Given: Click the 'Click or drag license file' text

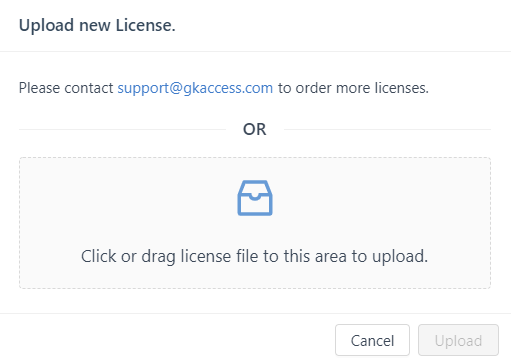Looking at the screenshot, I should point(254,256).
